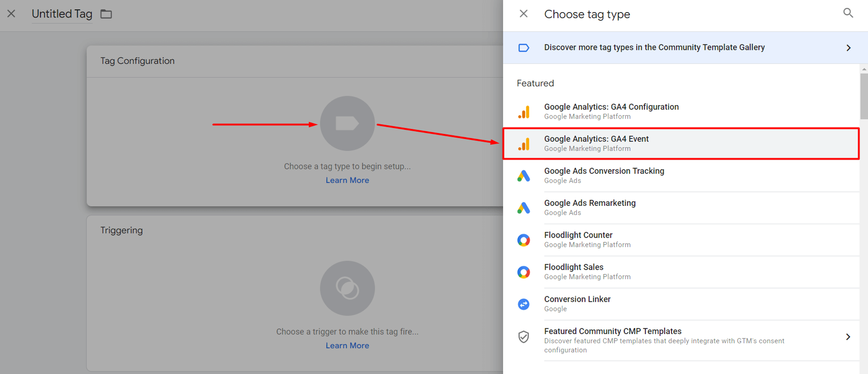Open Discover more tag types in Community Template Gallery
Viewport: 868px width, 374px height.
(685, 48)
